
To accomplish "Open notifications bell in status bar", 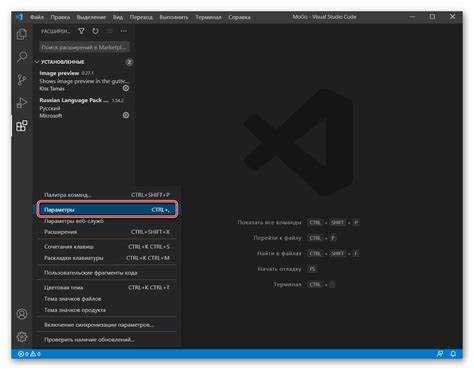I will point(453,354).
